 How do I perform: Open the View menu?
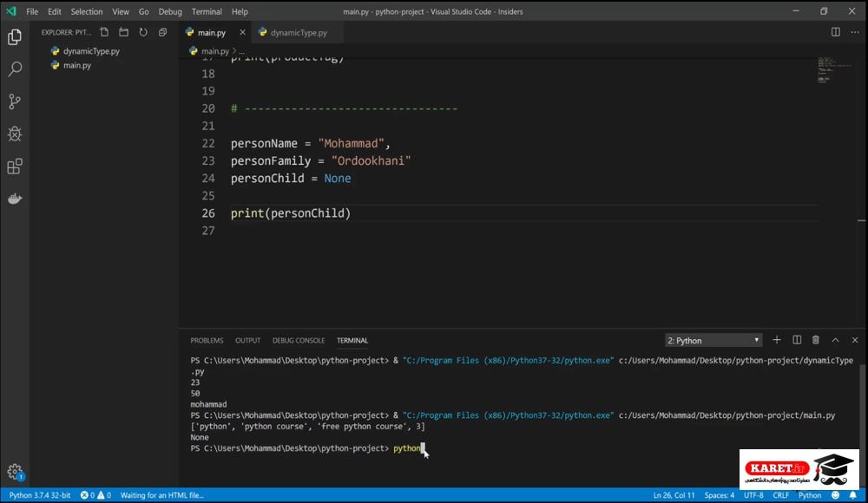[120, 11]
